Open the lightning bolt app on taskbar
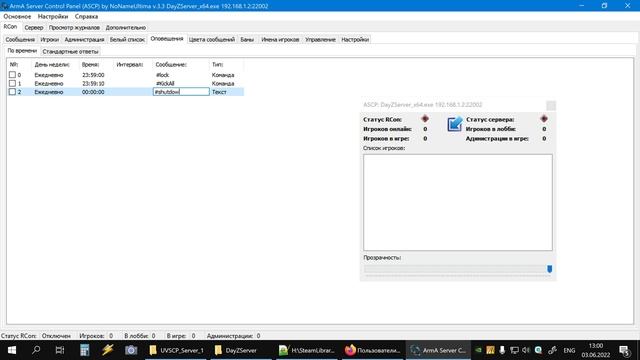 tap(108, 350)
